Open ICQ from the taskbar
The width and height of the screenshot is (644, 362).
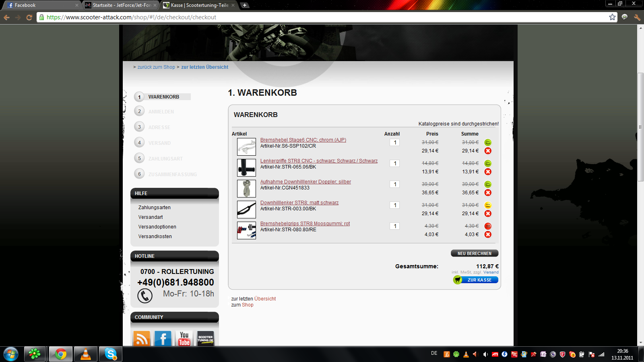35,354
